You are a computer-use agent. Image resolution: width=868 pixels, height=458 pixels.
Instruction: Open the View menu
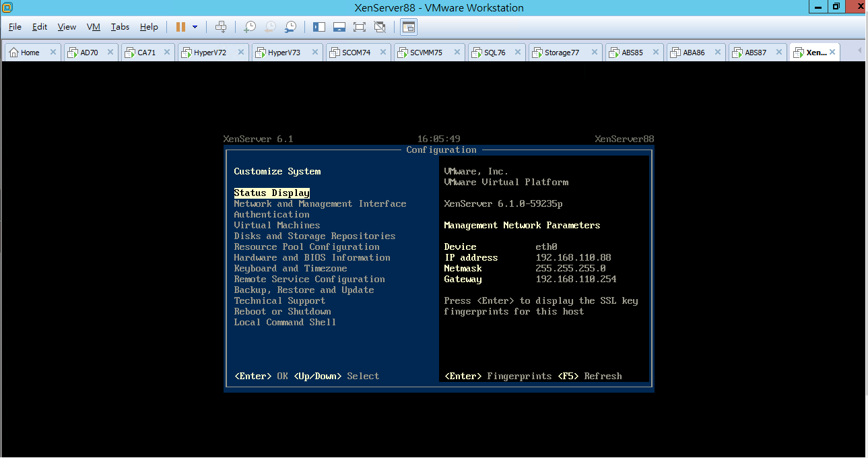(67, 27)
